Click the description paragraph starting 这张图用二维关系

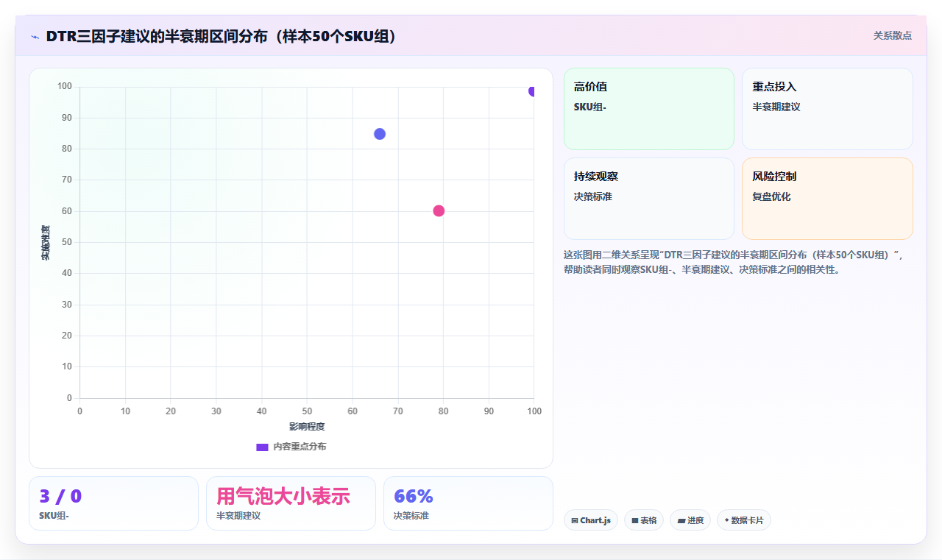pos(738,262)
